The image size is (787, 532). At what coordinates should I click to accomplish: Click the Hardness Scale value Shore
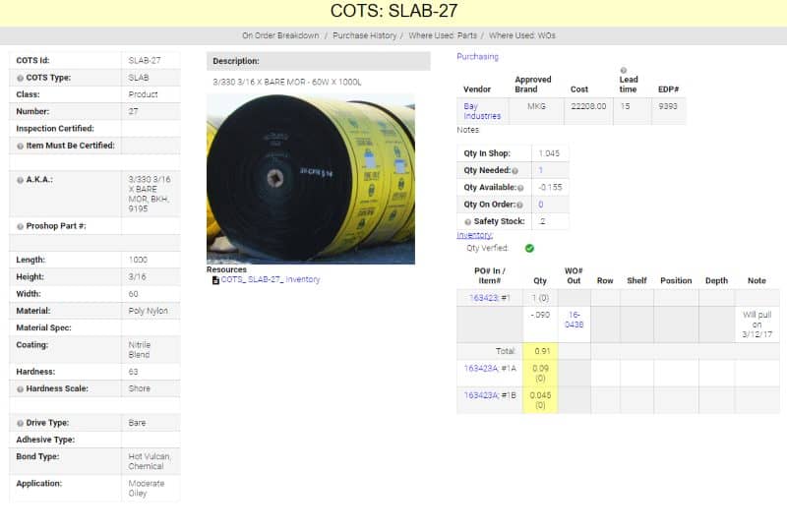point(139,389)
